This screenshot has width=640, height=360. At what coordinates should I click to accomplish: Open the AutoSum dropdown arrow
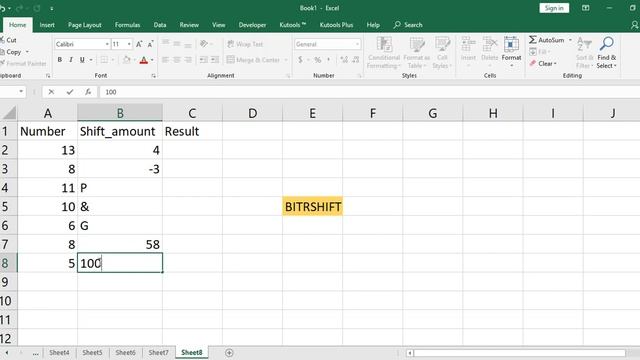(570, 40)
